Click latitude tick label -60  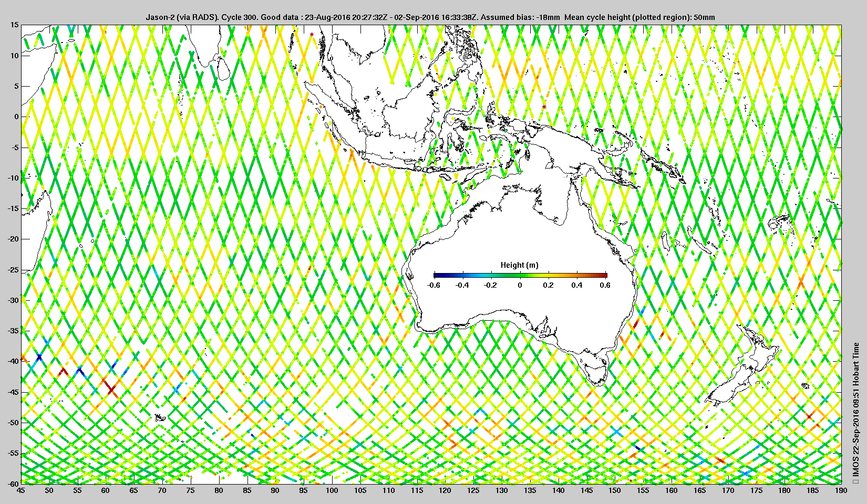(x=13, y=484)
